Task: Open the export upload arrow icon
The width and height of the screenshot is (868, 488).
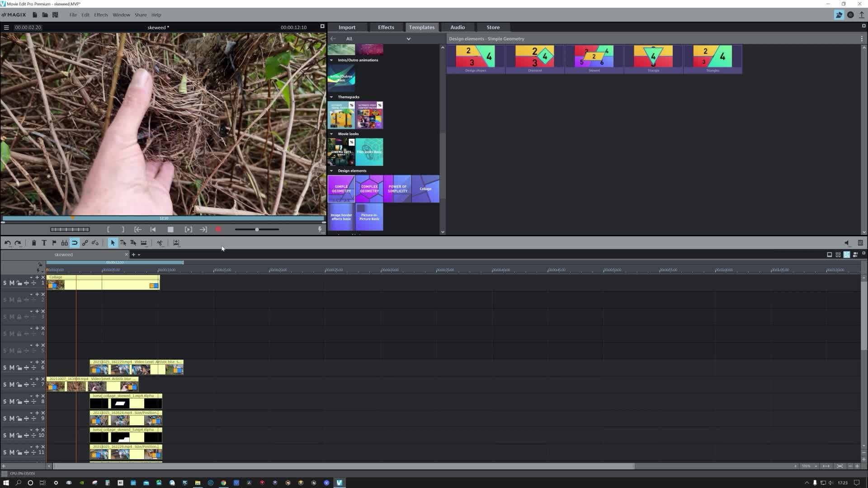Action: pyautogui.click(x=862, y=15)
